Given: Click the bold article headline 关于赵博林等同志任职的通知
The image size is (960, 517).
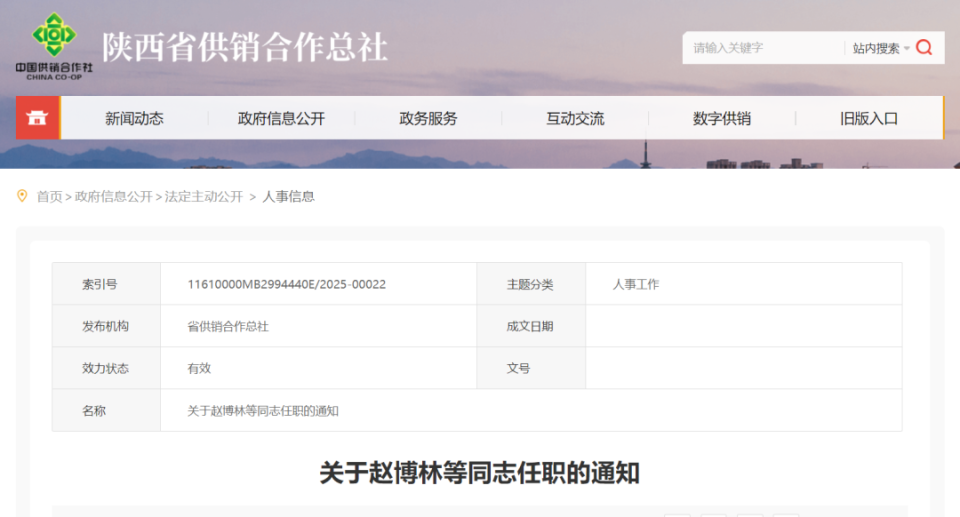Looking at the screenshot, I should [x=479, y=473].
